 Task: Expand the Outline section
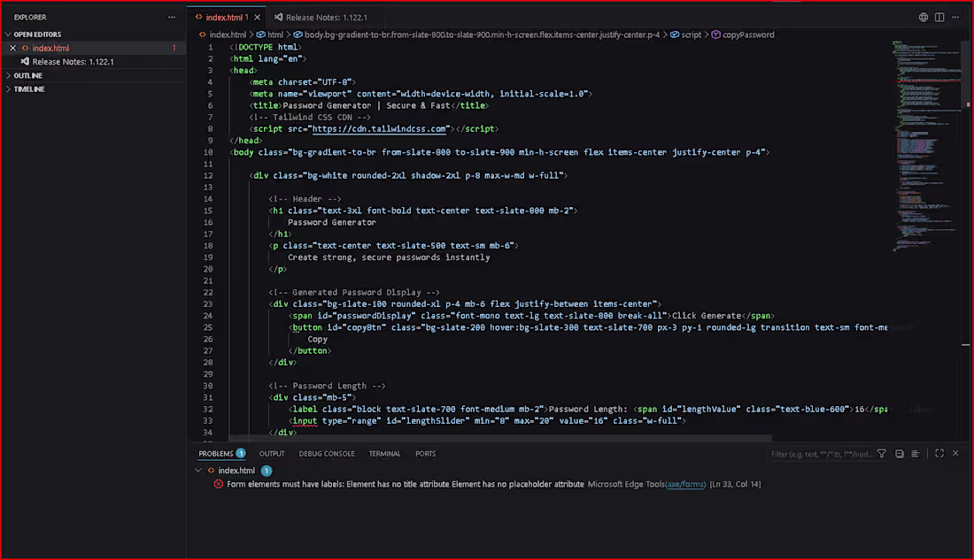point(8,76)
